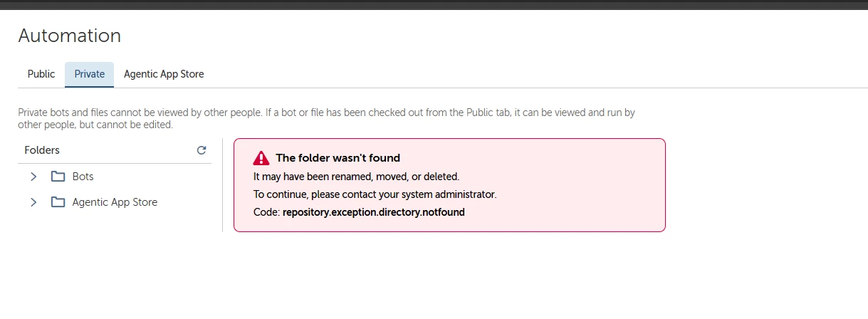
Task: Expand the Agentic App Store folder chevron
Action: click(x=33, y=202)
